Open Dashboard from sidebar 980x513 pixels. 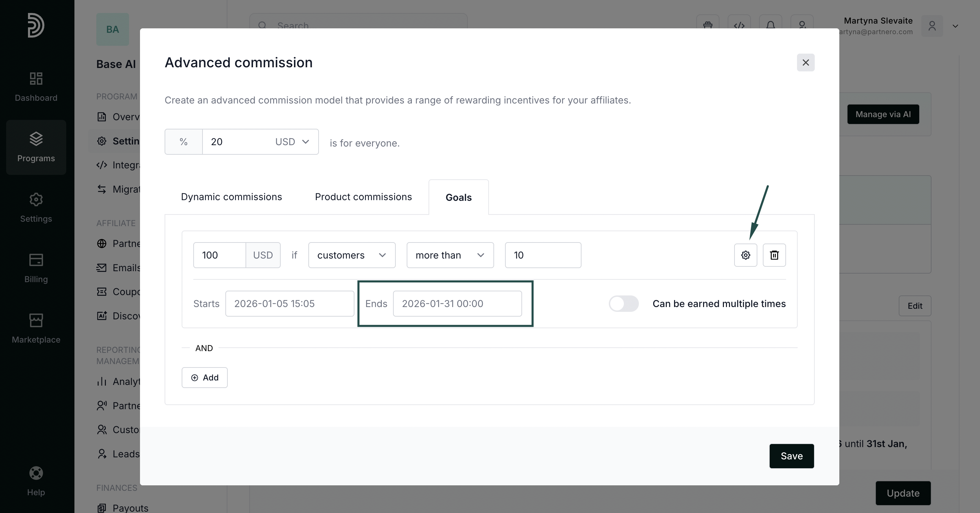click(36, 87)
